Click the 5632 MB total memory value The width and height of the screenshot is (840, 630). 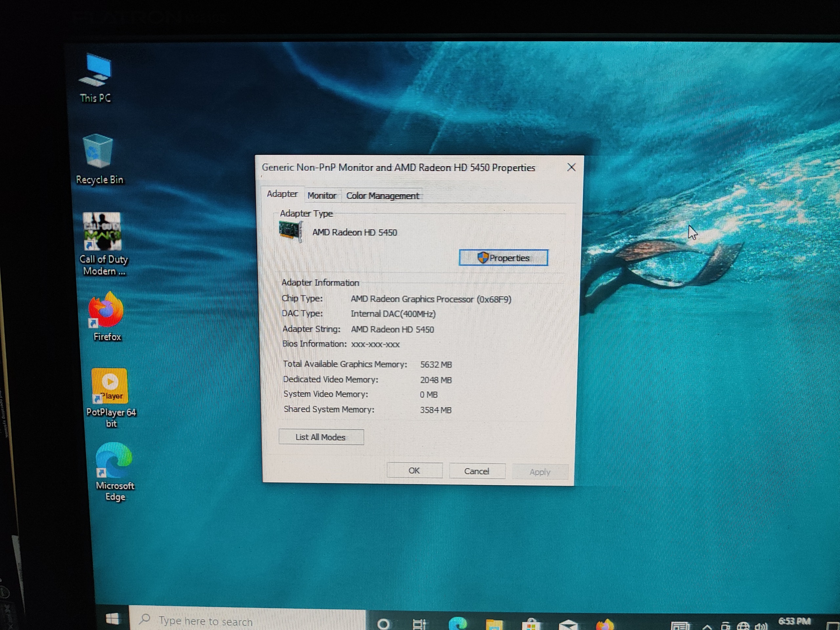[x=436, y=365]
